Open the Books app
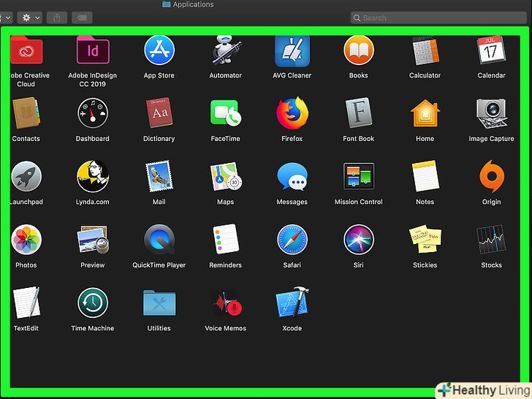 pos(359,50)
